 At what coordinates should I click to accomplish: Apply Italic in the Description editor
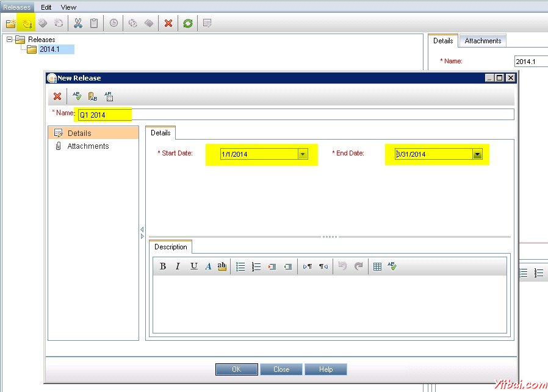point(178,266)
